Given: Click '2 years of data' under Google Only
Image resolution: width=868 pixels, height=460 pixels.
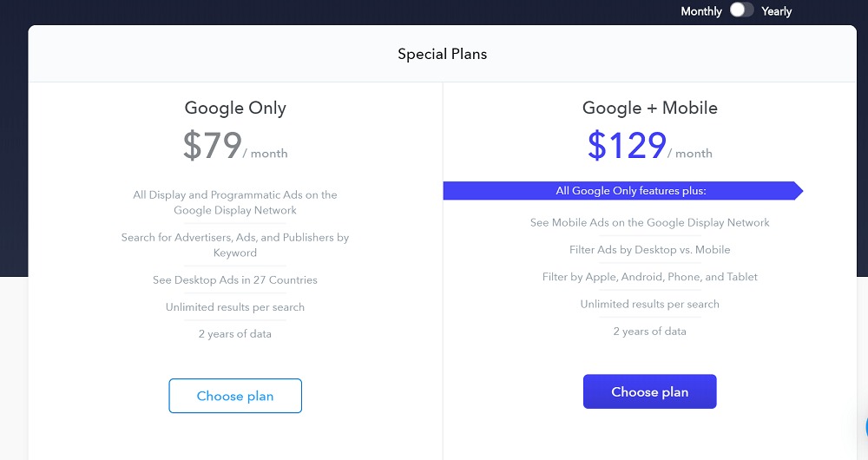Looking at the screenshot, I should [x=235, y=334].
